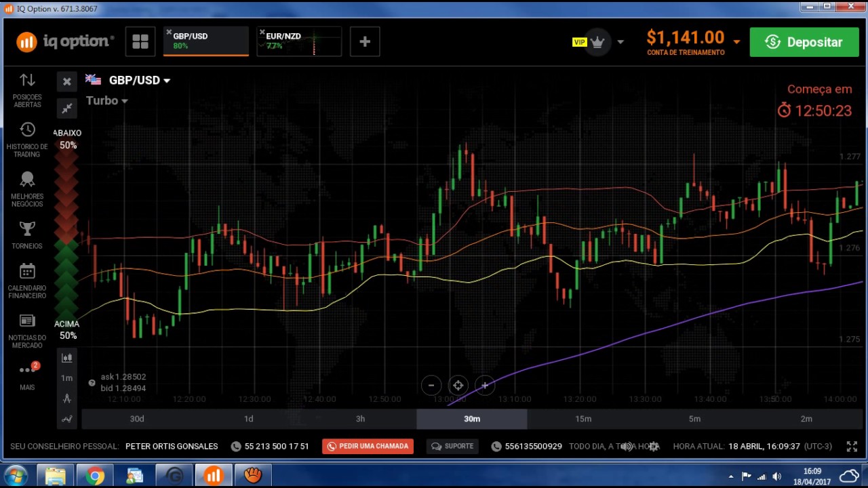Screen dimensions: 868x488
Task: Close the EUR/NZD asset tab
Action: point(262,32)
